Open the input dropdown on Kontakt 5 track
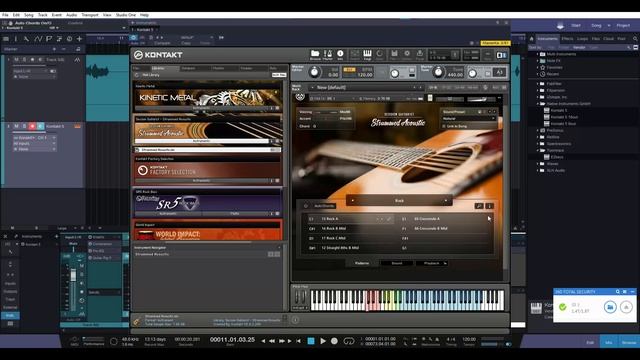640x360 pixels. click(x=35, y=144)
